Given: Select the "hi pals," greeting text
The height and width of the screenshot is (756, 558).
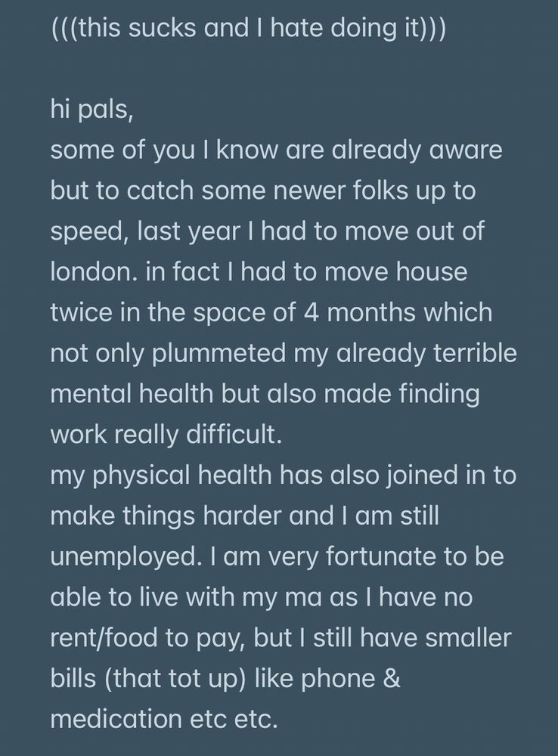Looking at the screenshot, I should (91, 110).
